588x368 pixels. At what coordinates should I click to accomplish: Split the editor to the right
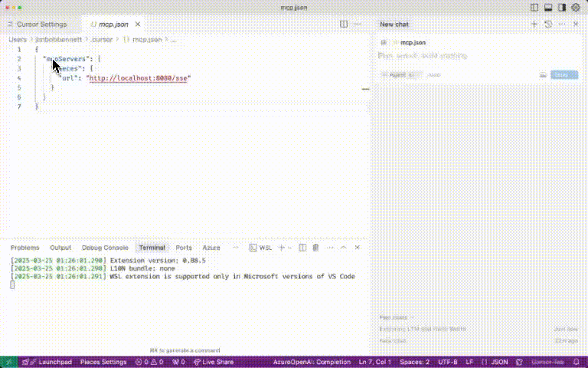(344, 24)
